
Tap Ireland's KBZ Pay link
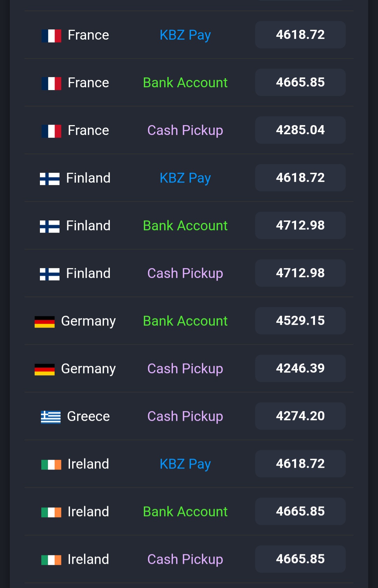(185, 464)
